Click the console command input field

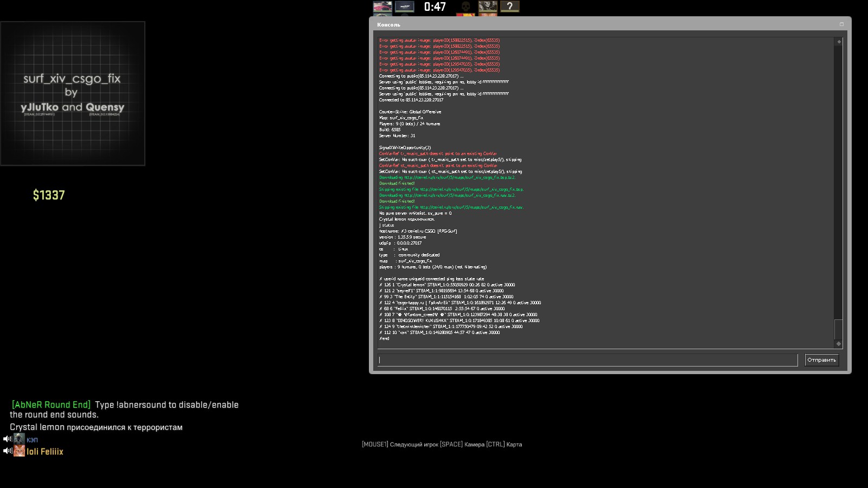587,360
